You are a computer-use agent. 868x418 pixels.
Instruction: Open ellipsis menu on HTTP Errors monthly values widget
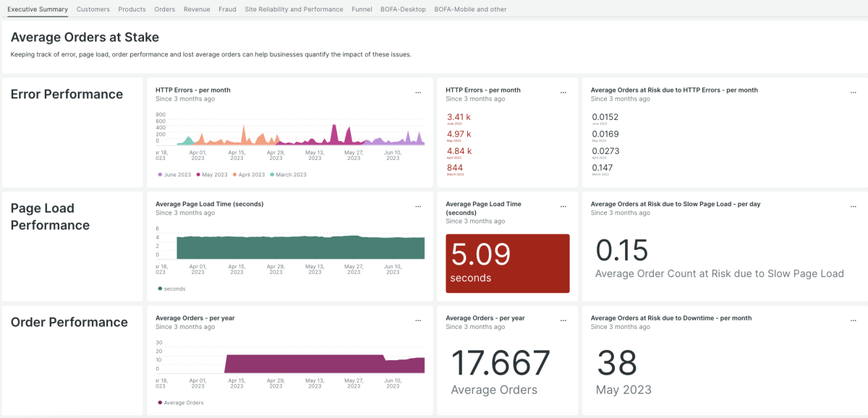tap(563, 93)
